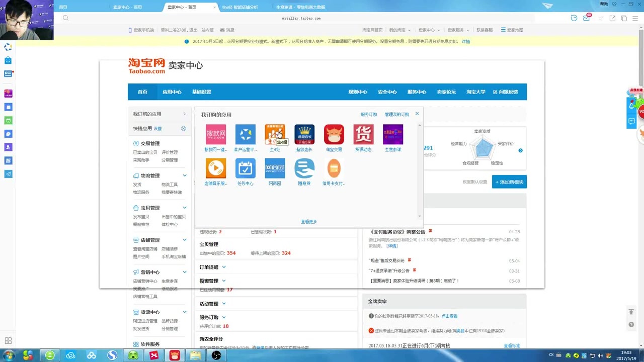Click the 点击查看 link
The width and height of the screenshot is (644, 362).
pyautogui.click(x=450, y=316)
